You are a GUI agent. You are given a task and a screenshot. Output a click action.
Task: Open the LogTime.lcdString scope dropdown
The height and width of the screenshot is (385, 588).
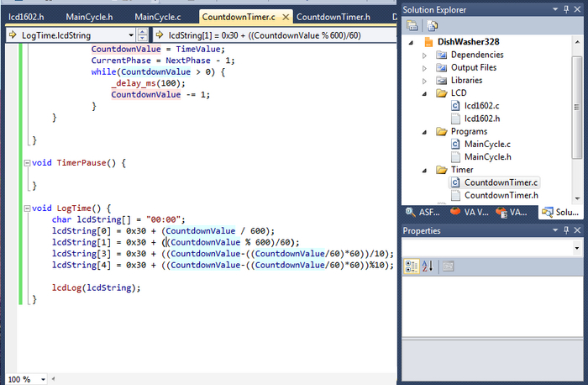point(130,35)
